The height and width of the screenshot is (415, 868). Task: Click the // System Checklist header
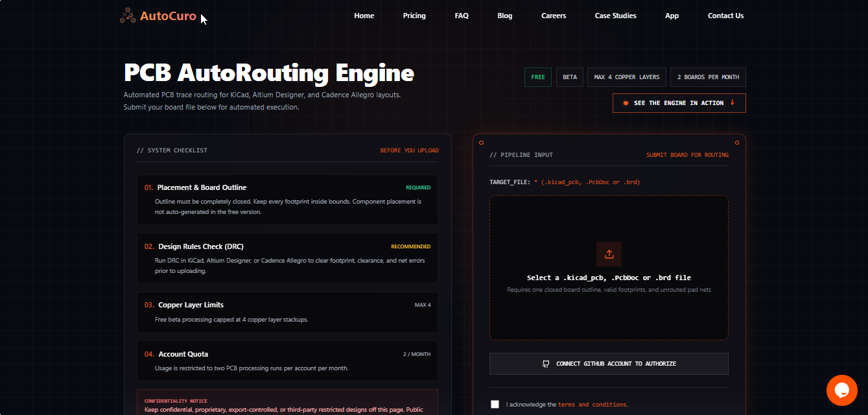coord(172,150)
